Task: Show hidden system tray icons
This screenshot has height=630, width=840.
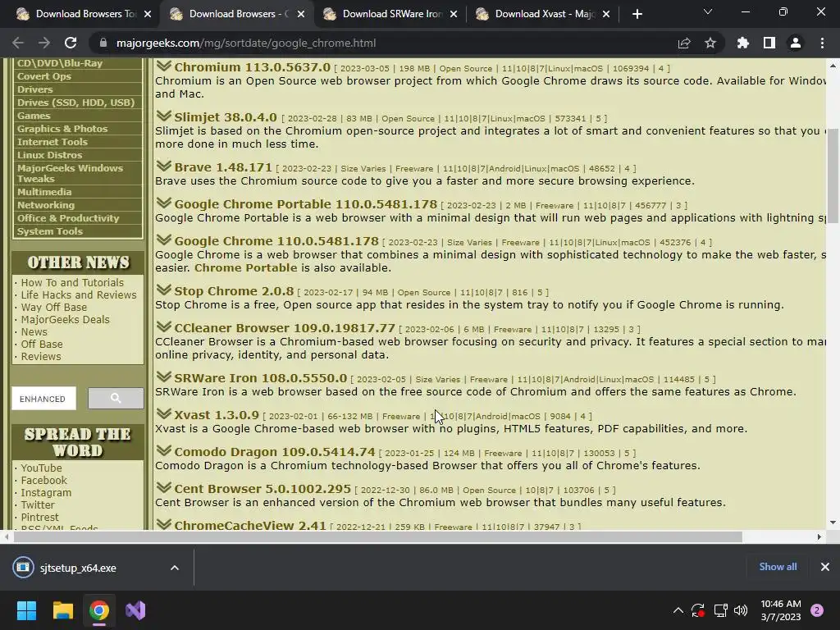Action: pyautogui.click(x=678, y=610)
